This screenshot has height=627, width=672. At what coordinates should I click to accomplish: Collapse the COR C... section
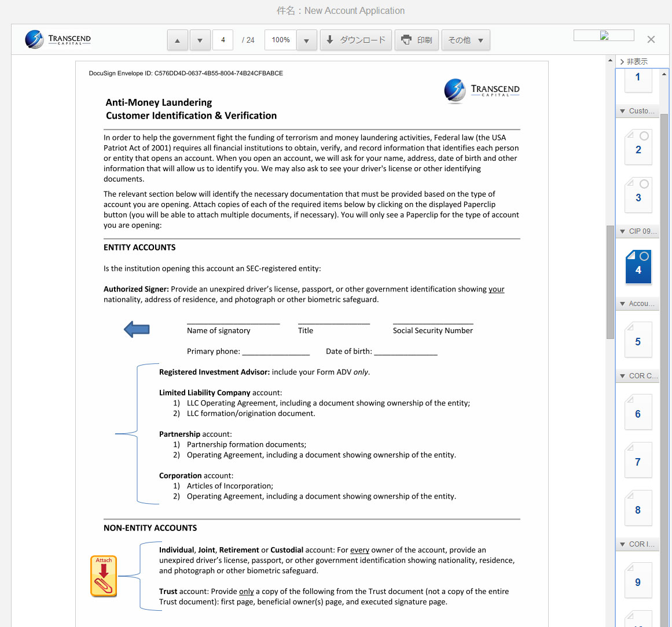pos(638,375)
